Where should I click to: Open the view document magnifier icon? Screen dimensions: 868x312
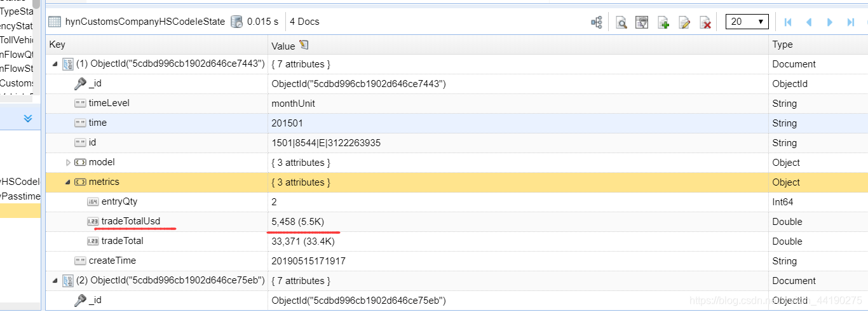[x=621, y=22]
